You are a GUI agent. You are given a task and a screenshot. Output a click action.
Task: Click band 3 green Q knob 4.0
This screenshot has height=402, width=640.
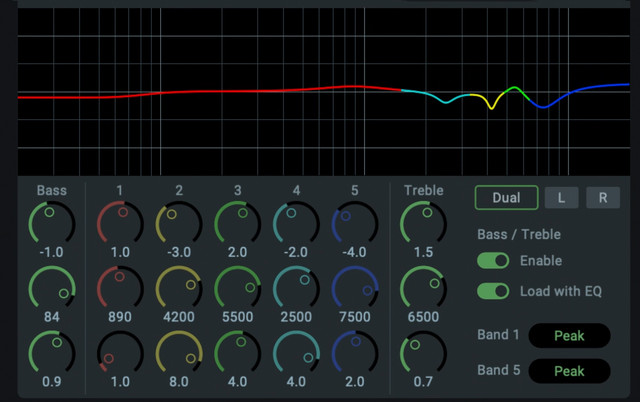tap(237, 353)
